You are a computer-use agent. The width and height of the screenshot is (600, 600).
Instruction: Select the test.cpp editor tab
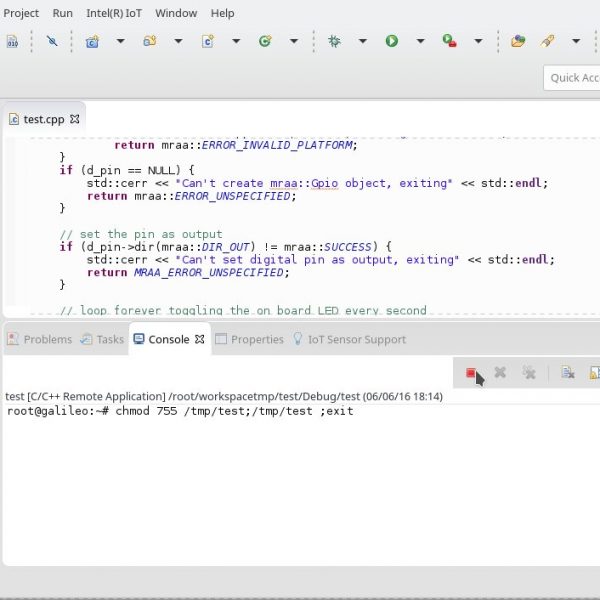click(x=44, y=119)
